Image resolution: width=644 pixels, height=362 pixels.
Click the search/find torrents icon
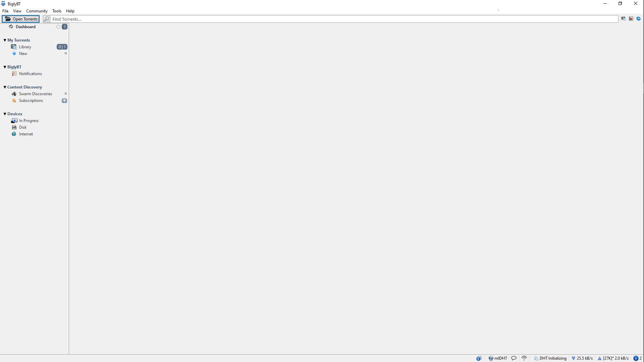(46, 18)
